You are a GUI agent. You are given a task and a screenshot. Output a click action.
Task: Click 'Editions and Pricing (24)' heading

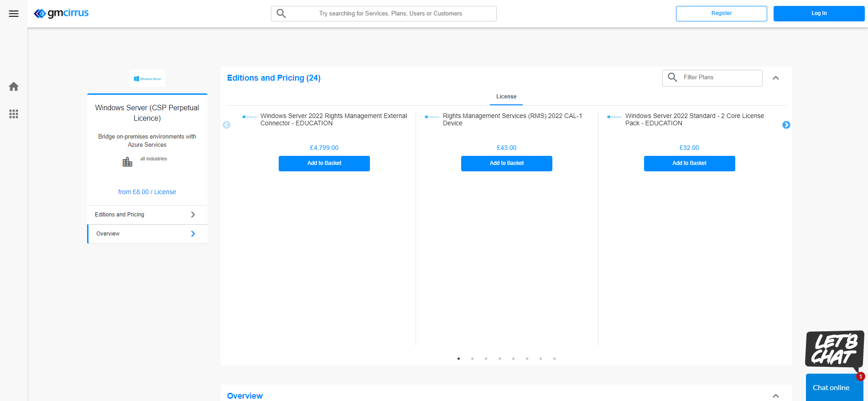pos(274,78)
